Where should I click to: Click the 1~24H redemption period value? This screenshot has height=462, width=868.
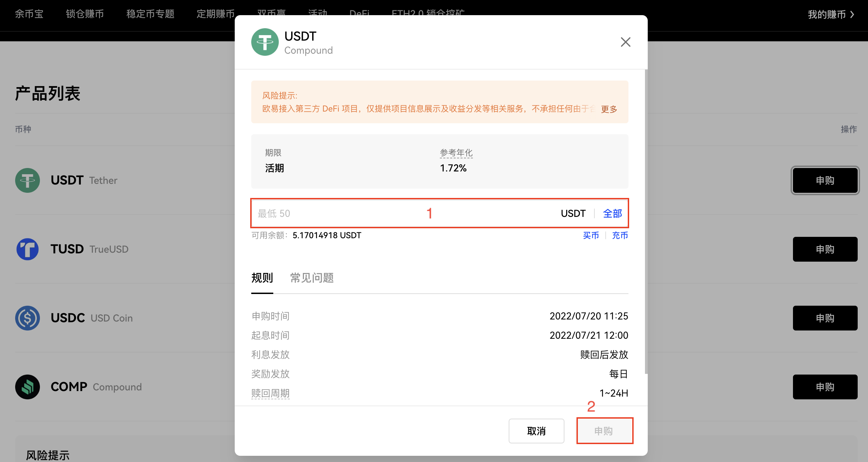tap(614, 393)
